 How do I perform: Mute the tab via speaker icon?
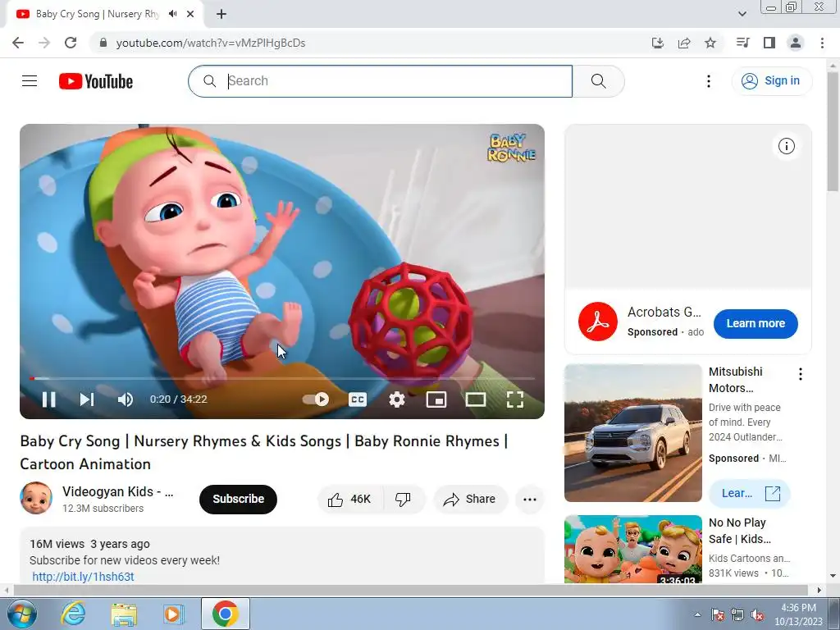pyautogui.click(x=172, y=14)
